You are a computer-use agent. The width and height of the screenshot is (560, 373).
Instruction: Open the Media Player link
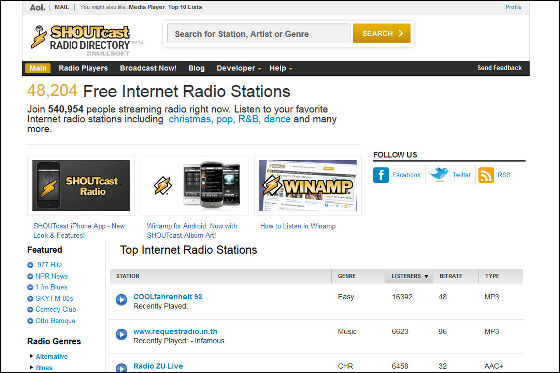coord(147,7)
